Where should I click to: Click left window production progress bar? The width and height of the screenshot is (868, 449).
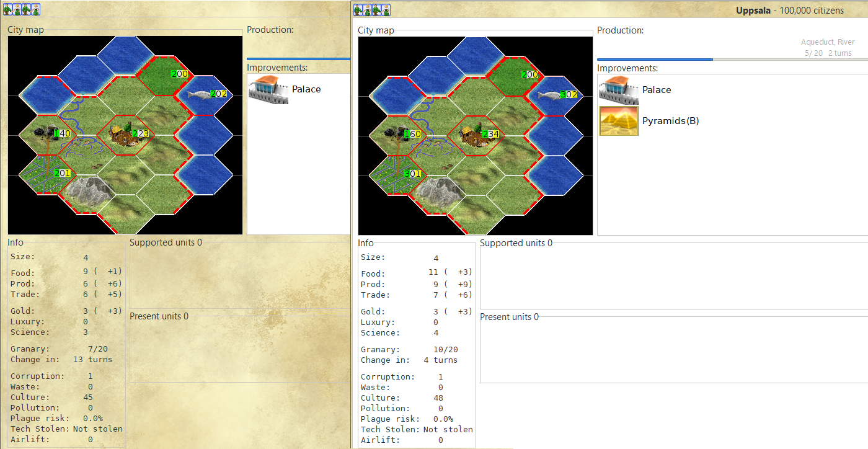pos(299,59)
